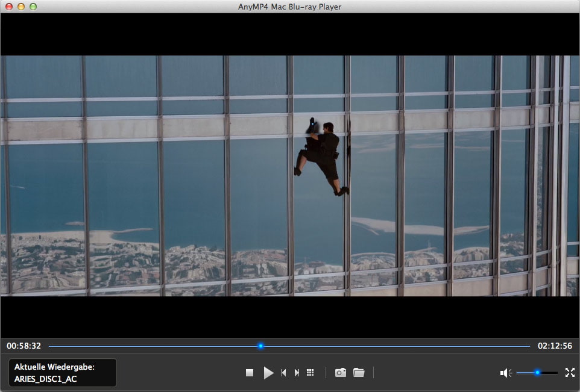
Task: Click the AnyMP4 Mac Blu-ray Player title
Action: coord(289,7)
